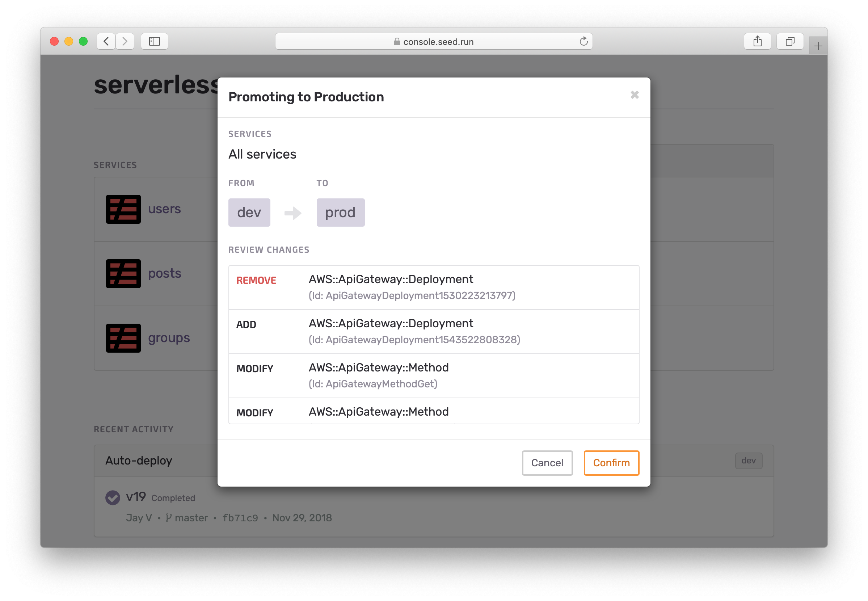Click the console.seed.run address bar
This screenshot has width=868, height=601.
point(433,41)
